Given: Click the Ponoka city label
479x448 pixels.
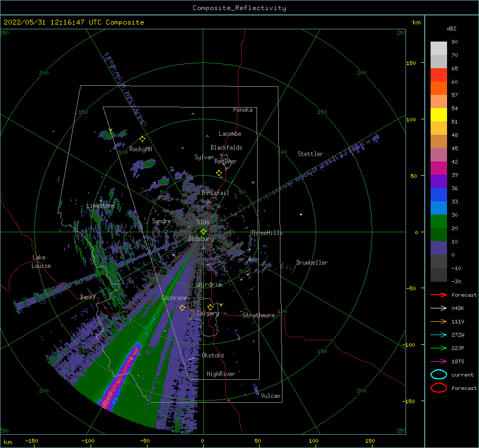Looking at the screenshot, I should [x=243, y=110].
